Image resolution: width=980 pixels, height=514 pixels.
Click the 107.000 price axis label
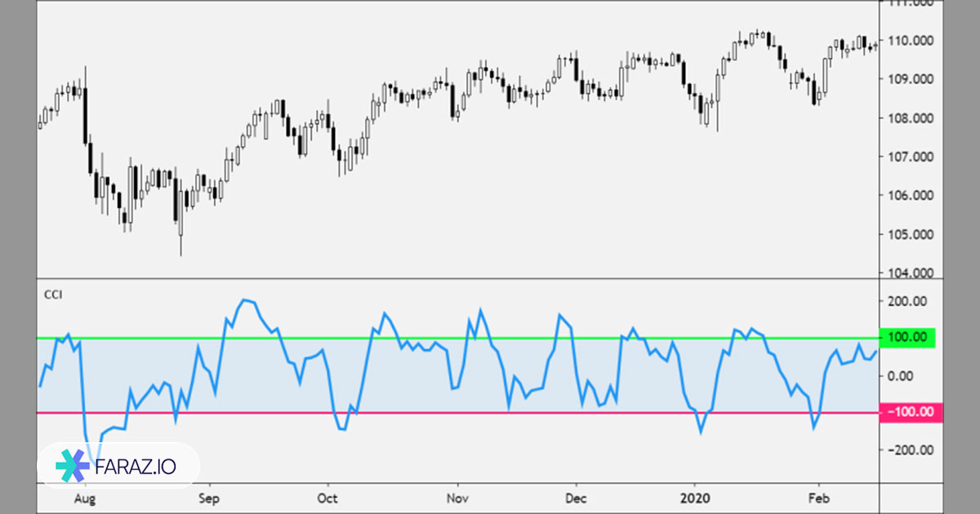(909, 157)
